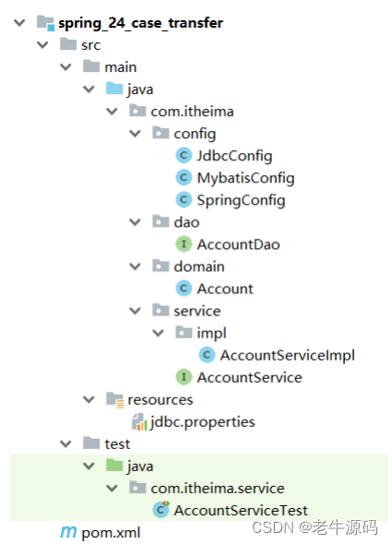The height and width of the screenshot is (544, 392).
Task: Collapse the config package chevron
Action: pos(135,134)
